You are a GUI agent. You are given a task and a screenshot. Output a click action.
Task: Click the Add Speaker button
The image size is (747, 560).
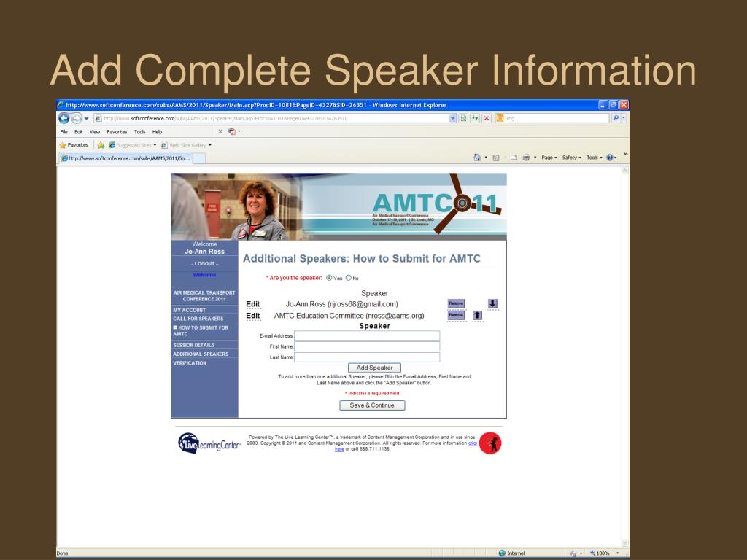[x=374, y=367]
